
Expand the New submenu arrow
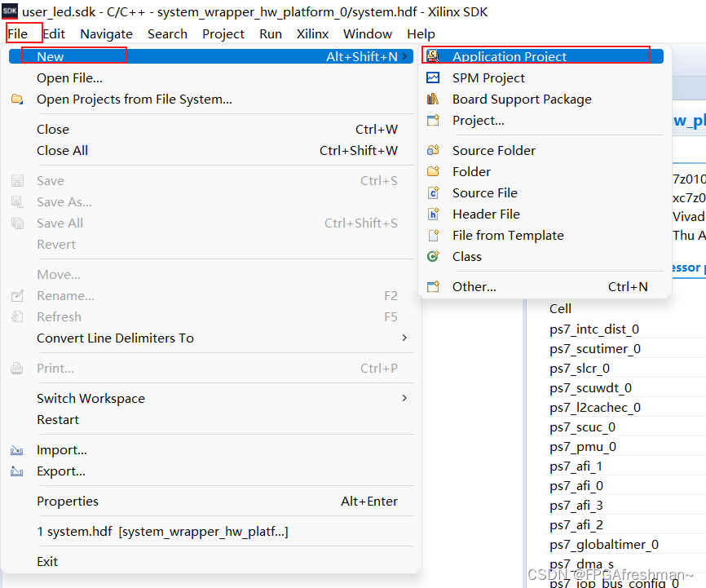[404, 56]
